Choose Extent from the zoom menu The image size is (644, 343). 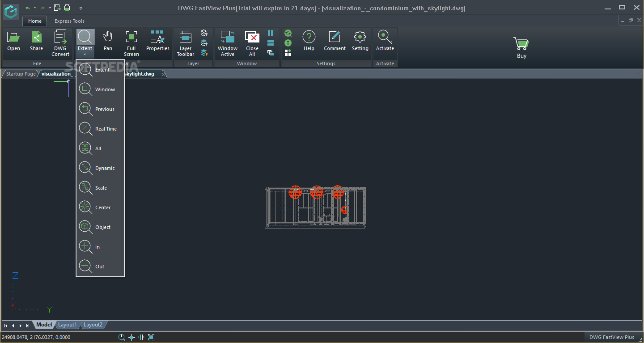[100, 70]
